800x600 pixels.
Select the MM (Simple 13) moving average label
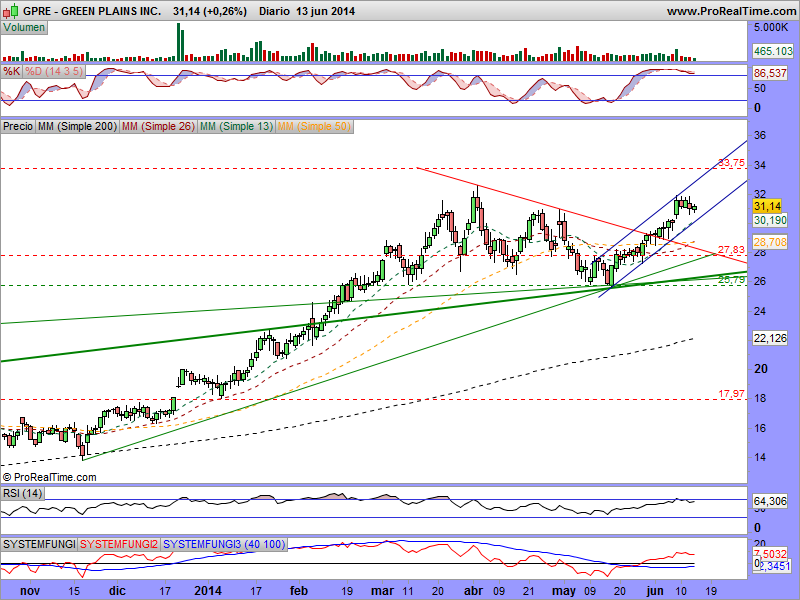click(x=236, y=126)
